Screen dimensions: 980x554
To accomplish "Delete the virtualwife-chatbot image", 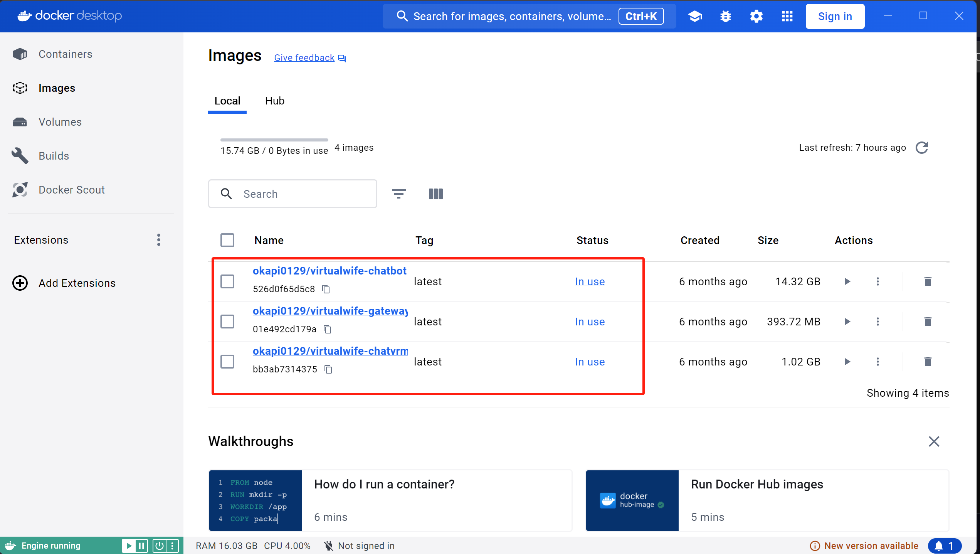I will click(928, 281).
